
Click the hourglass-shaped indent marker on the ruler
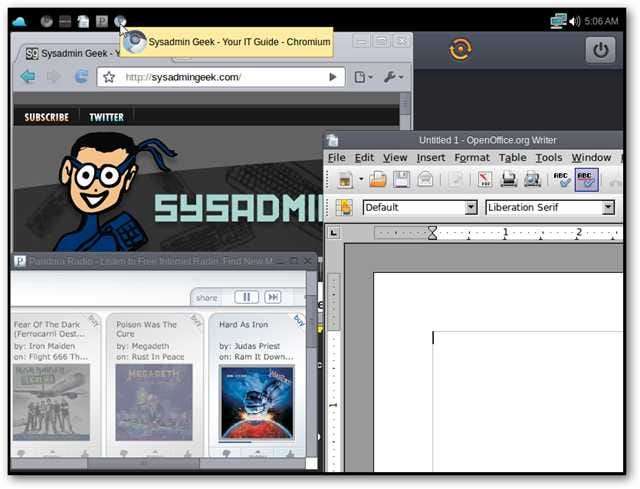(x=432, y=233)
